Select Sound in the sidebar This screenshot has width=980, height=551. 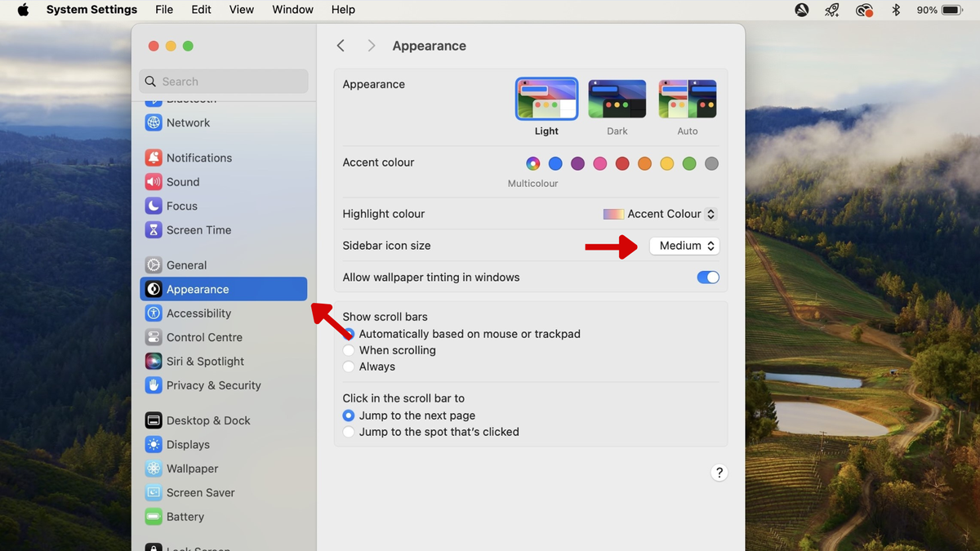pyautogui.click(x=181, y=182)
